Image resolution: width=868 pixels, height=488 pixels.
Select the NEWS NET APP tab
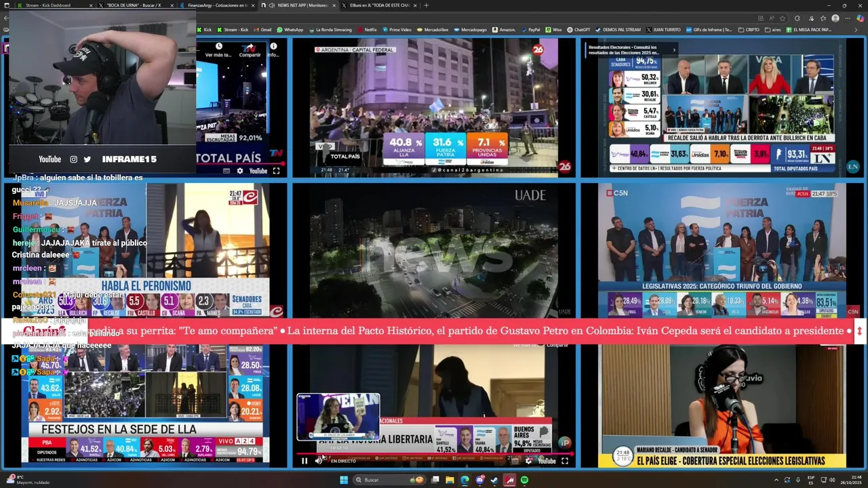click(x=298, y=5)
